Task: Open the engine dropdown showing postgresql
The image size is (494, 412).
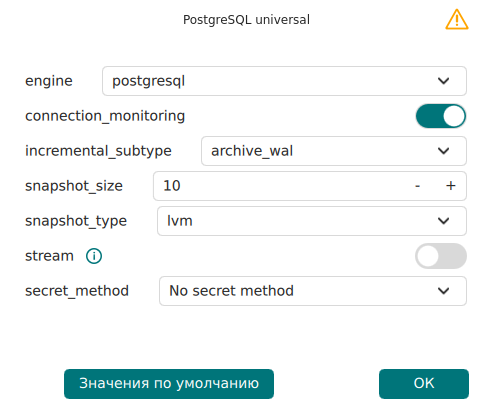Action: tap(284, 81)
